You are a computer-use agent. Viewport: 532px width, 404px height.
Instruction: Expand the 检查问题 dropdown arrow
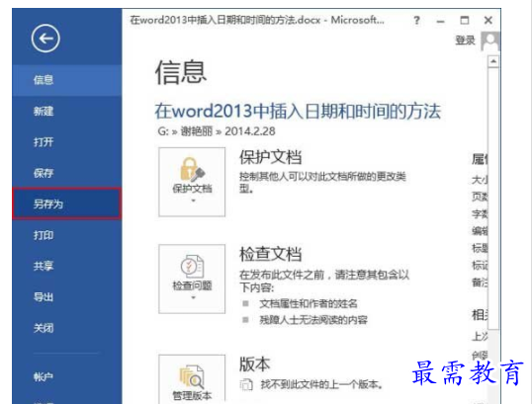point(193,297)
